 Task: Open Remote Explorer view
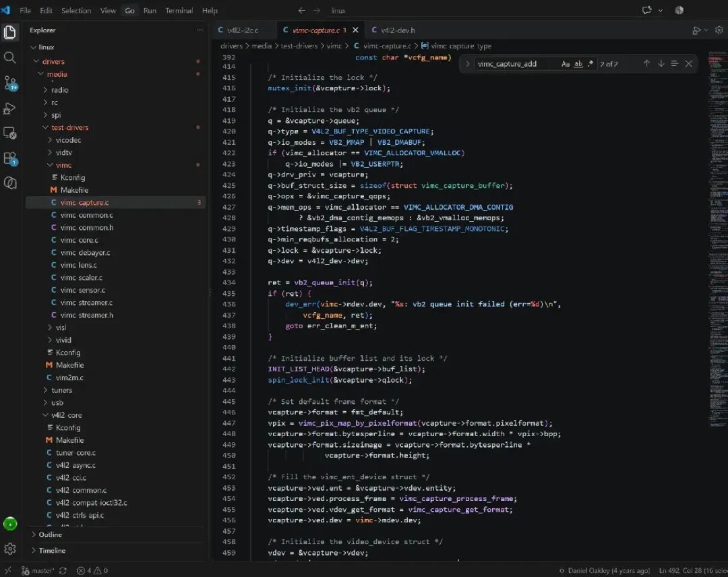(x=9, y=133)
